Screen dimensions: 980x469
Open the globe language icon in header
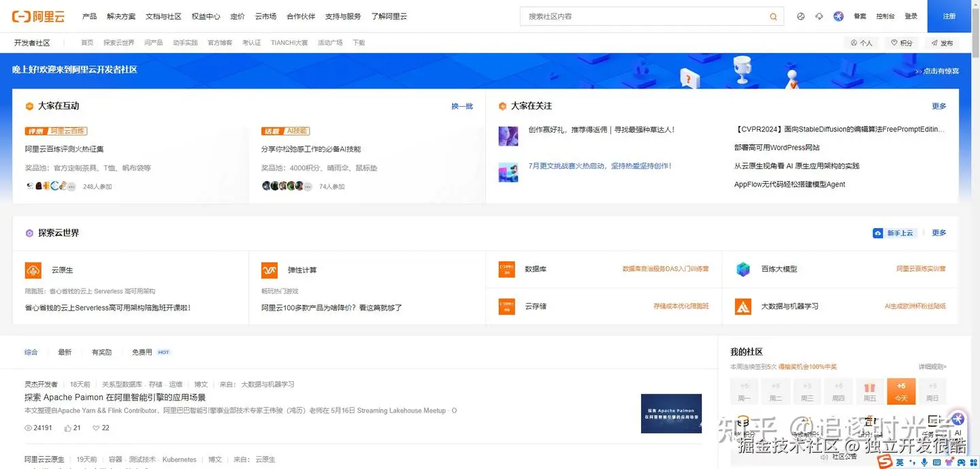pos(800,16)
